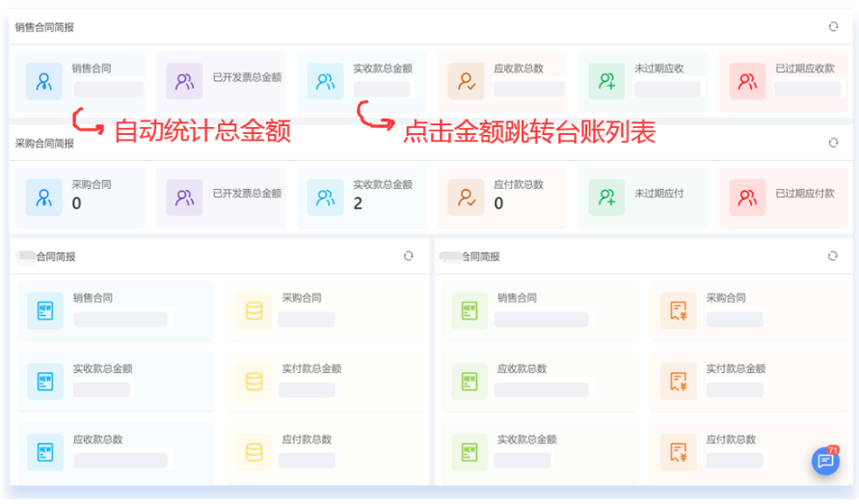Click the refresh icon in 销售合同简报 header
859x504 pixels.
(x=833, y=27)
